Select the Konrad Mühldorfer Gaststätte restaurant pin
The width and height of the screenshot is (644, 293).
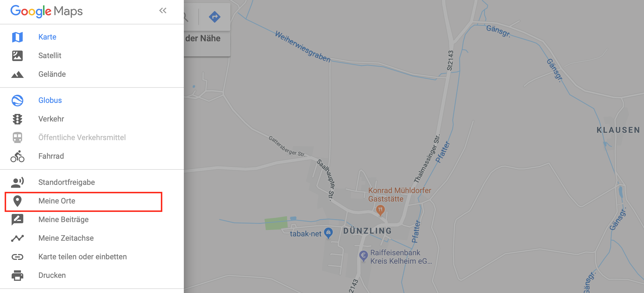point(380,210)
